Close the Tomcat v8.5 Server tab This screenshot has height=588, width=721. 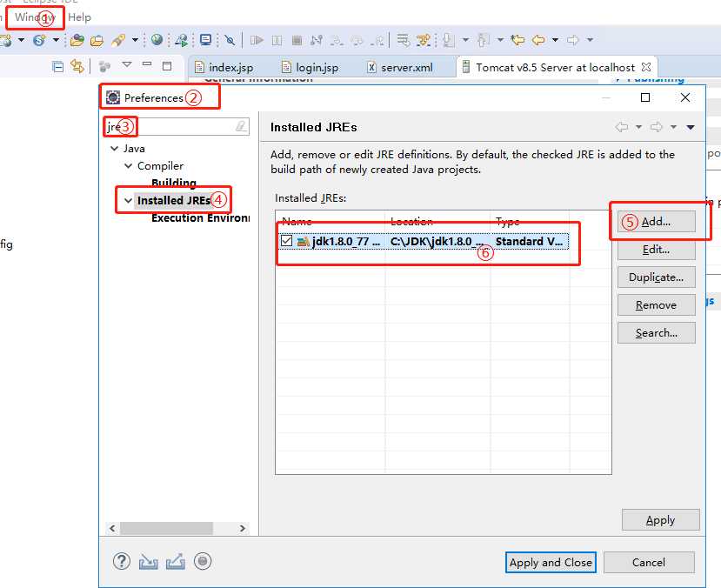point(646,67)
